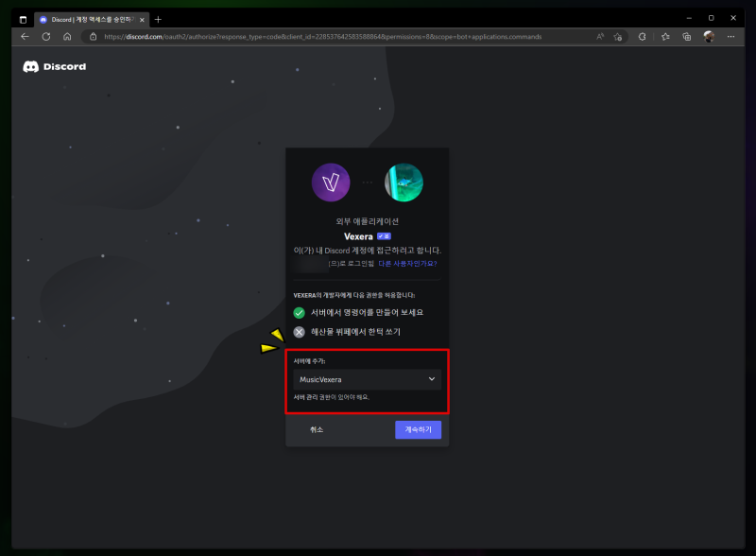Viewport: 756px width, 556px height.
Task: Click the gray X permission icon
Action: (300, 332)
